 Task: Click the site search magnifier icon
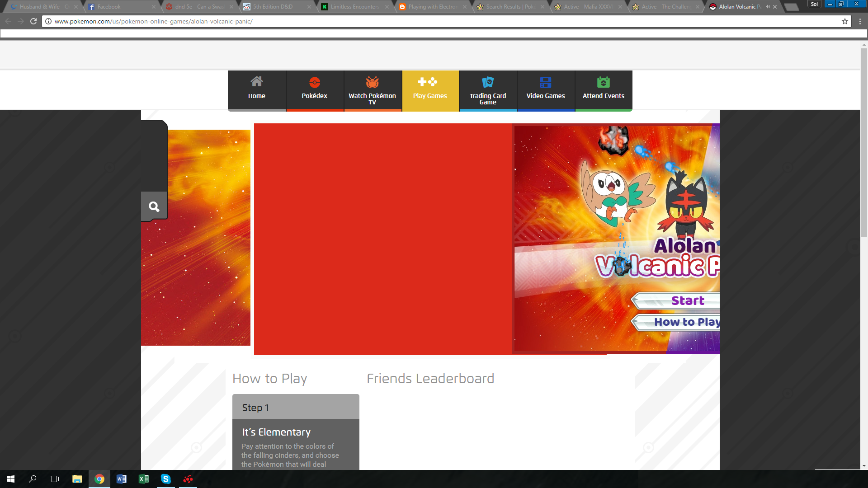[154, 206]
